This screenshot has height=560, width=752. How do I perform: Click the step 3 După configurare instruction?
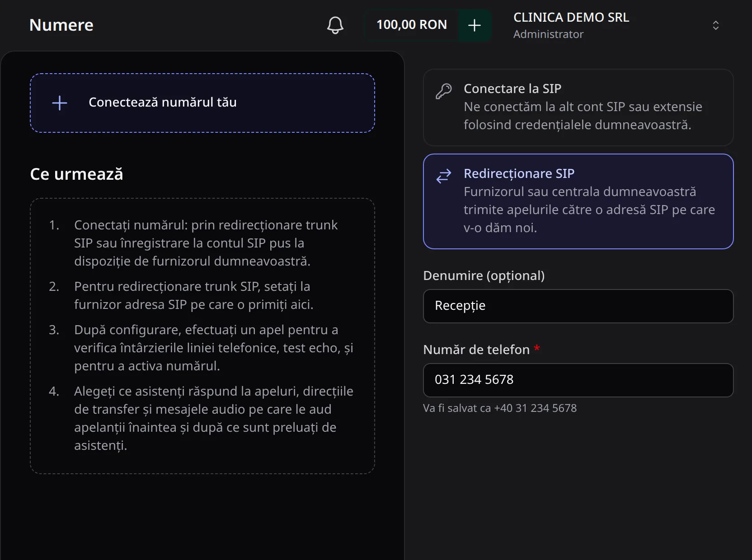pyautogui.click(x=213, y=348)
